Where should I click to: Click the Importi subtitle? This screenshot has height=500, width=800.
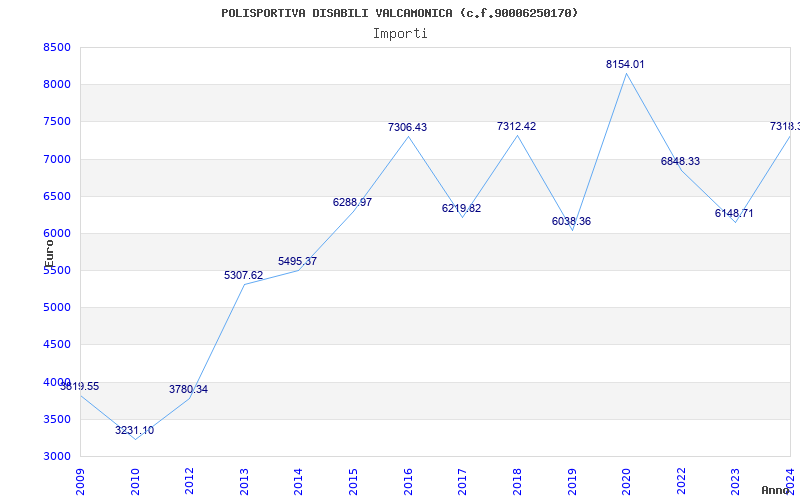[x=399, y=34]
